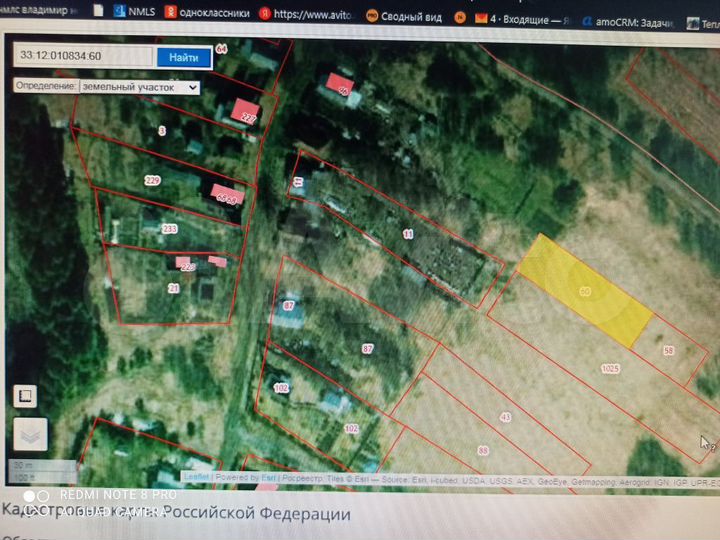This screenshot has height=540, width=720.
Task: Select the highlighted yellow parcel 60
Action: click(x=585, y=289)
